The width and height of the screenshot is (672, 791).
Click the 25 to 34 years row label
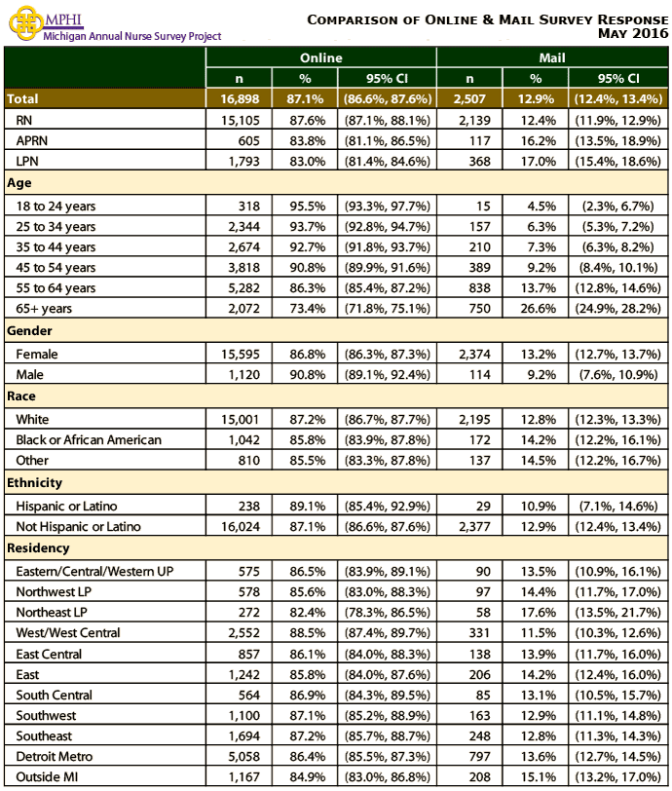(x=56, y=227)
